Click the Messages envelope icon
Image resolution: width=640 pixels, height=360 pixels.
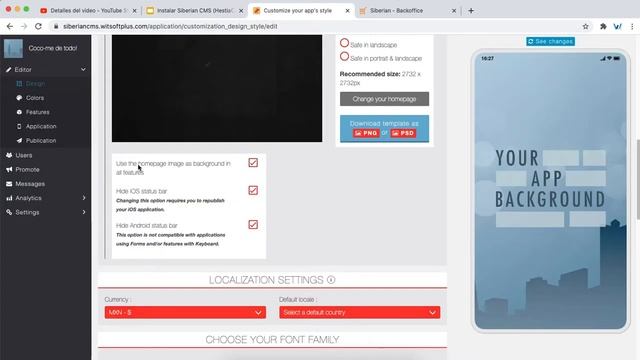coord(9,184)
